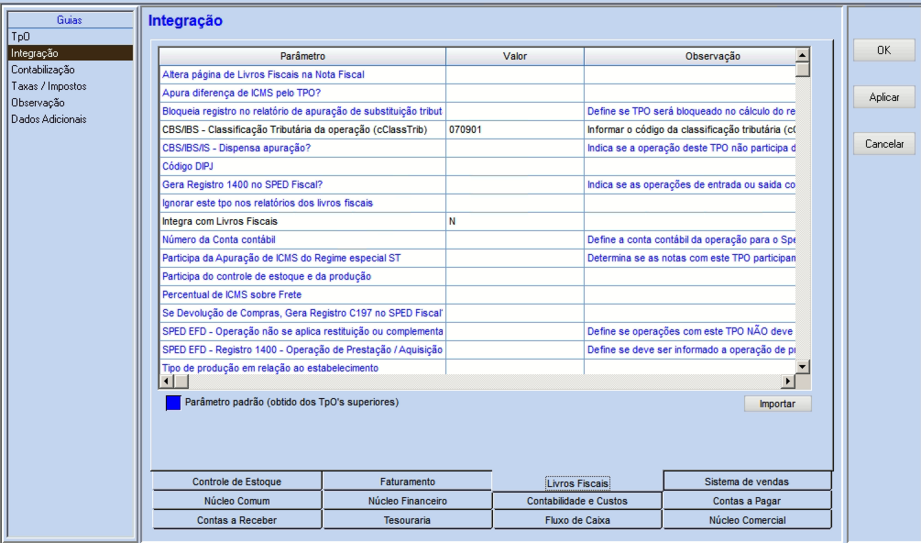Select Taxas / Impostos guide

click(48, 86)
